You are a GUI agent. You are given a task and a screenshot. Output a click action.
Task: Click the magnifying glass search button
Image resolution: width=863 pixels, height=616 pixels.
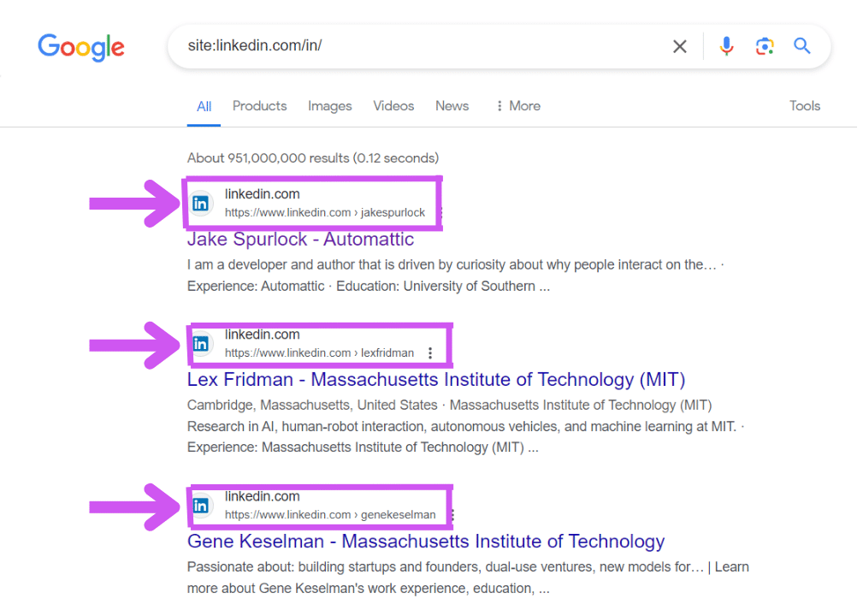click(x=801, y=46)
